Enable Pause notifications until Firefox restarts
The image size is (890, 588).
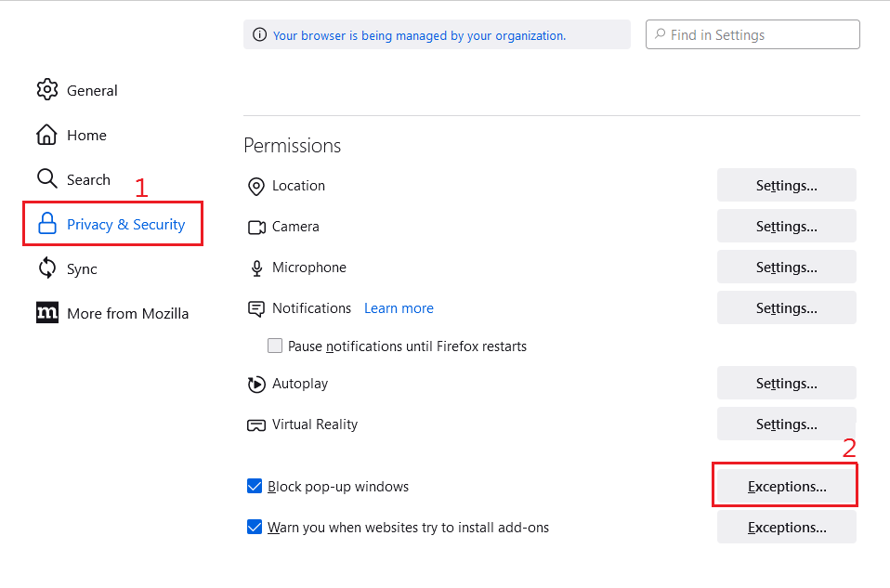pyautogui.click(x=275, y=346)
